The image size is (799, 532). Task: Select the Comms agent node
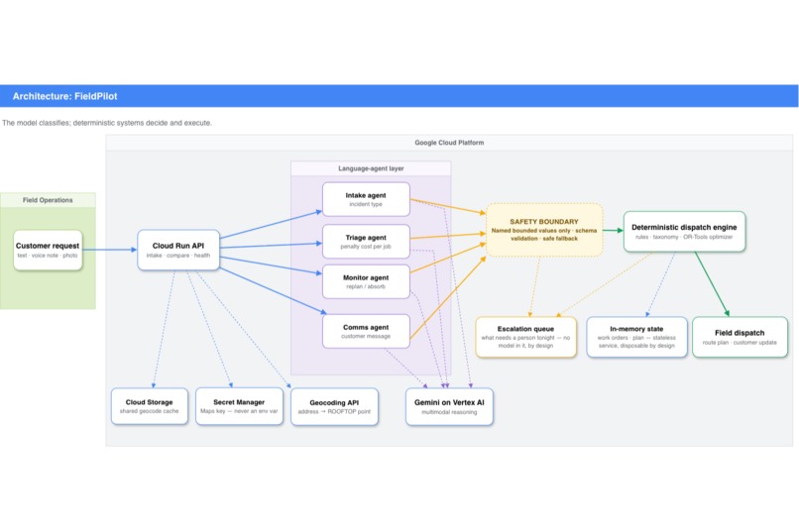[x=366, y=332]
